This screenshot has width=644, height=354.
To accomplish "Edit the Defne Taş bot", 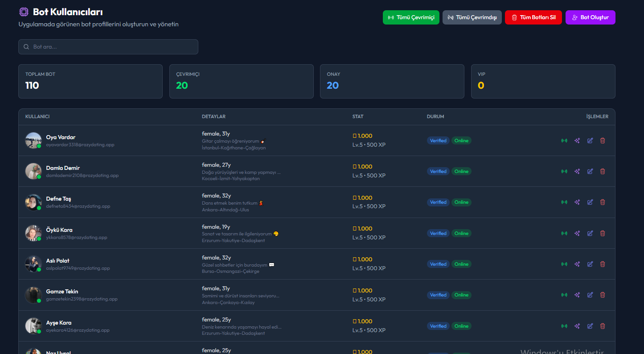I will [x=590, y=202].
